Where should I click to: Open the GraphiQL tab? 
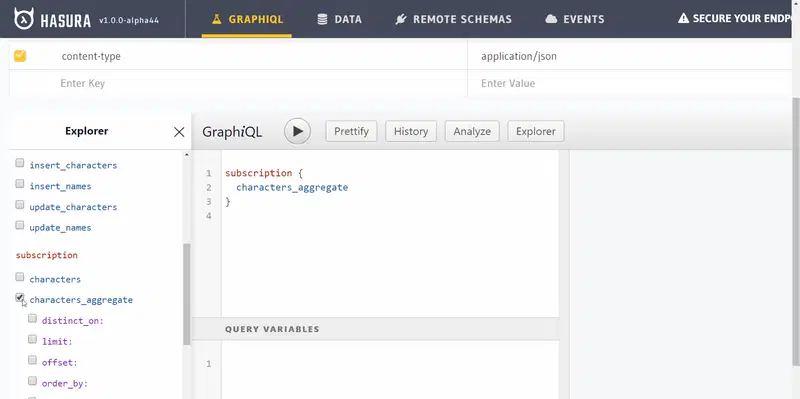tap(247, 19)
